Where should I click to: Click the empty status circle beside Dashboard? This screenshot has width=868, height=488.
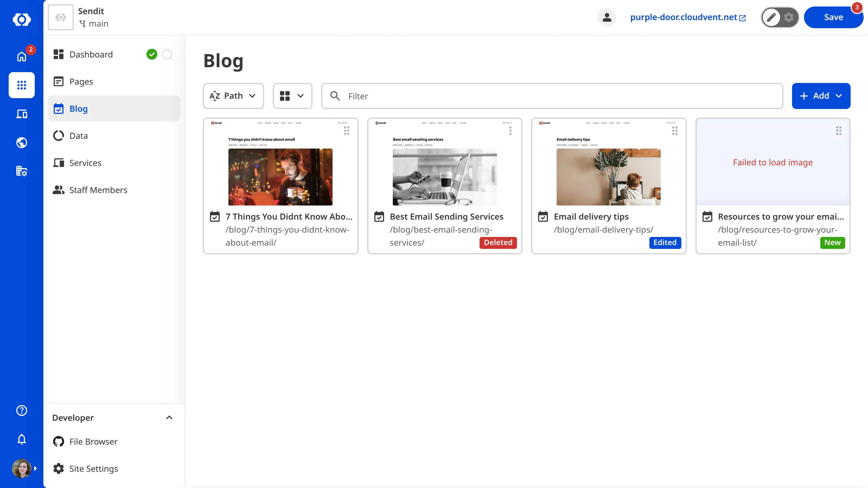167,54
